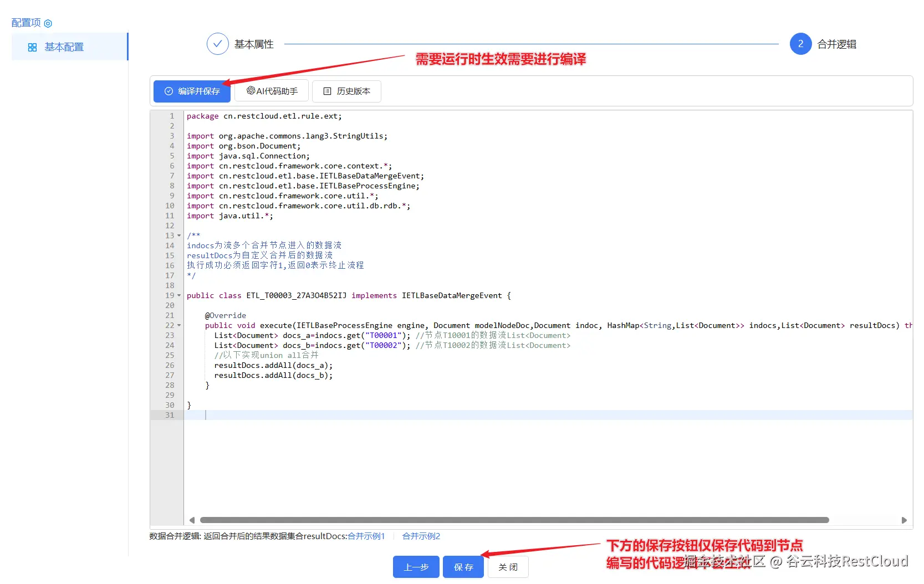Screen dimensions: 924x584
Task: Click the horizontal scrollbar right arrow
Action: click(904, 520)
